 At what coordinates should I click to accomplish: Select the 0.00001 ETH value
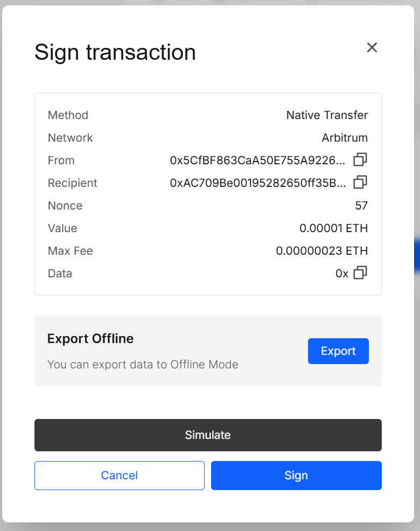click(334, 228)
